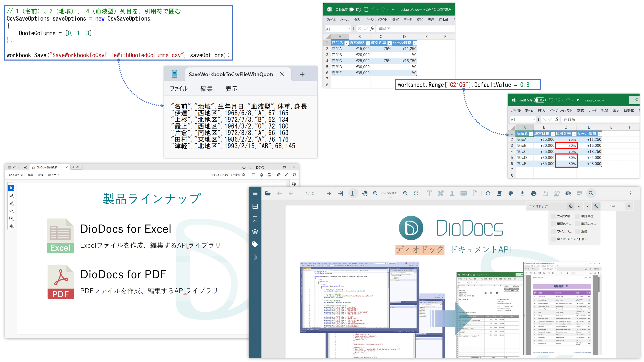Open the attachments paperclip panel
The height and width of the screenshot is (362, 644).
click(x=255, y=257)
